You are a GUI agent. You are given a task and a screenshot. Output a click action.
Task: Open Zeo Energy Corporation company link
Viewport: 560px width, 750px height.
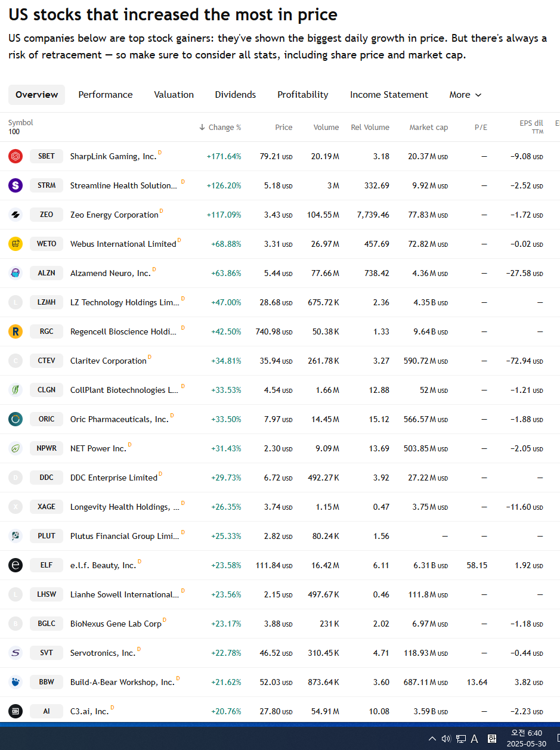tap(115, 215)
